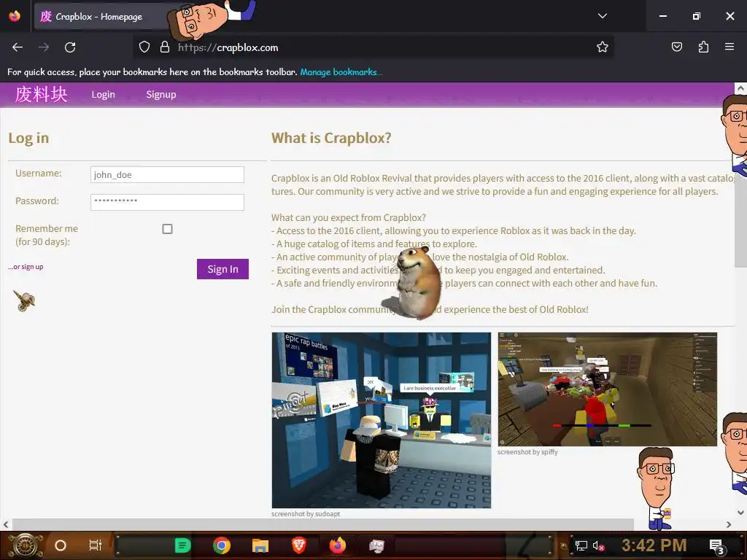Tick the Remember me checkbox
The image size is (747, 560).
click(167, 229)
